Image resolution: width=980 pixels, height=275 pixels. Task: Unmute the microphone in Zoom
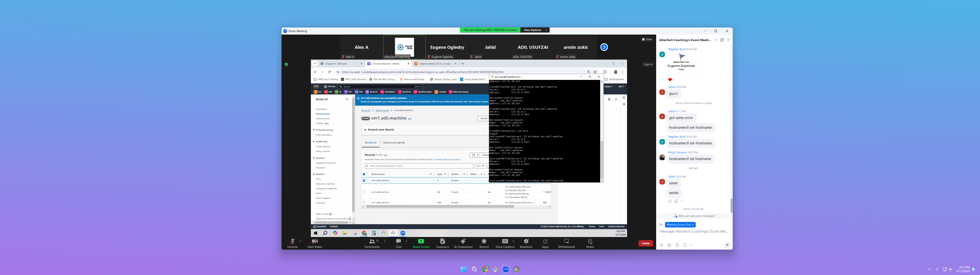(x=292, y=243)
